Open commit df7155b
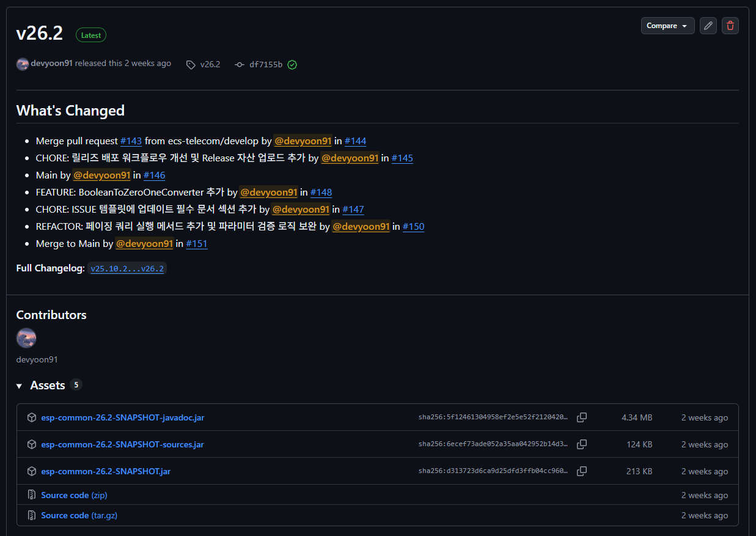Image resolution: width=756 pixels, height=536 pixels. [x=266, y=65]
